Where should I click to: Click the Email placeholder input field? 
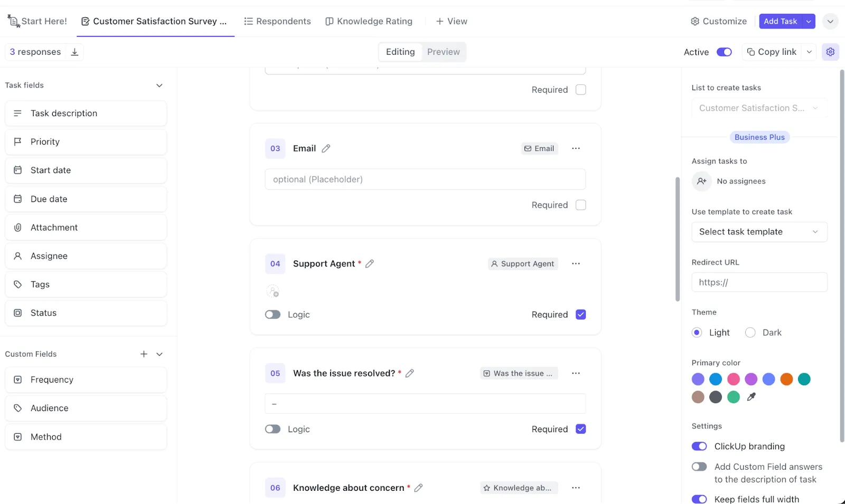(425, 179)
